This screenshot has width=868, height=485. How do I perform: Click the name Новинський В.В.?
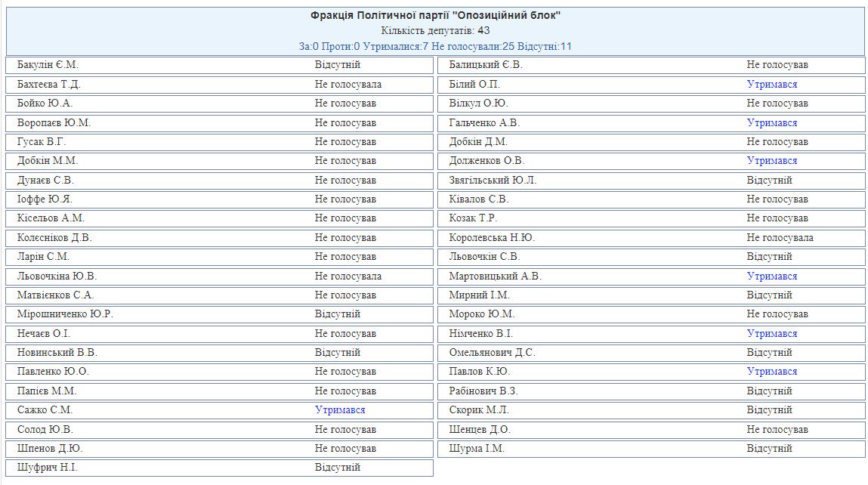tap(57, 353)
